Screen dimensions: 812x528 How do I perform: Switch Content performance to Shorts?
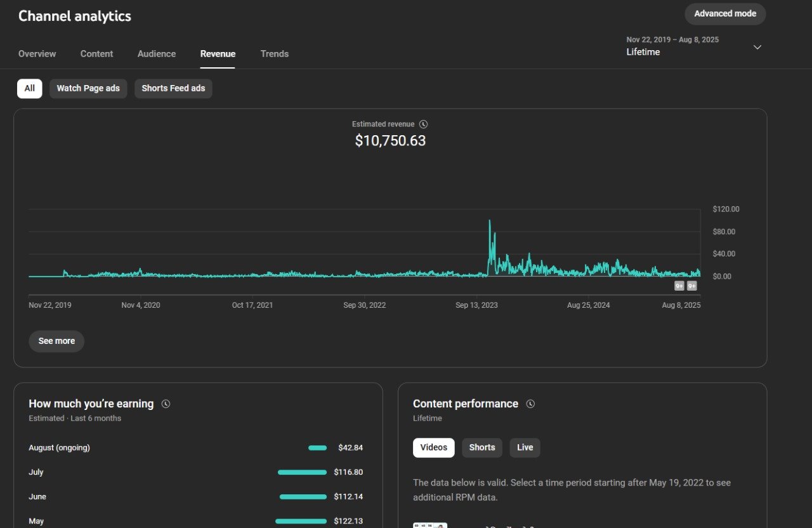click(x=482, y=447)
